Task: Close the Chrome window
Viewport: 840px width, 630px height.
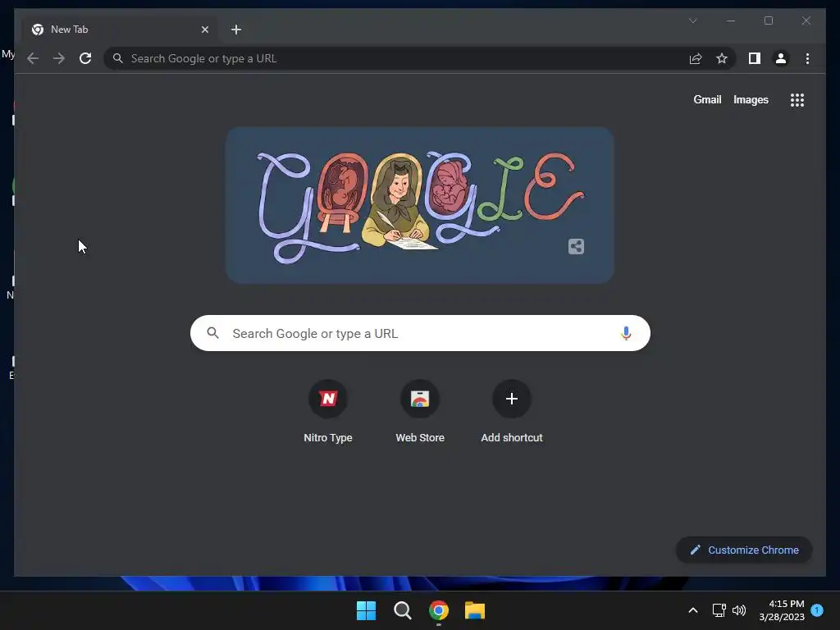Action: (x=806, y=21)
